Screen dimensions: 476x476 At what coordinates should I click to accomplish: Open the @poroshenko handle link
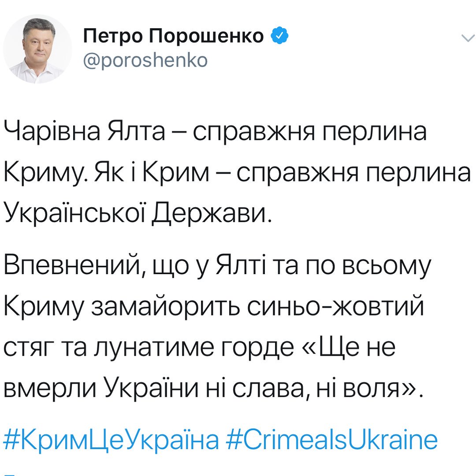coord(145,60)
